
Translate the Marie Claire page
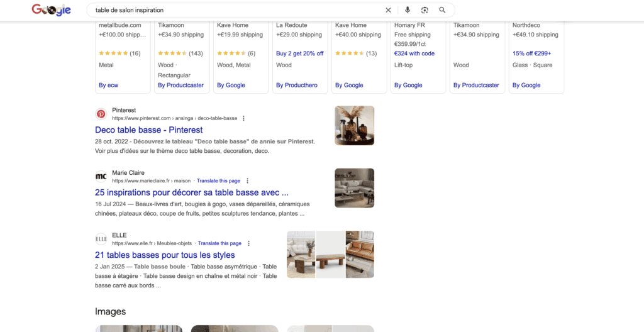218,181
